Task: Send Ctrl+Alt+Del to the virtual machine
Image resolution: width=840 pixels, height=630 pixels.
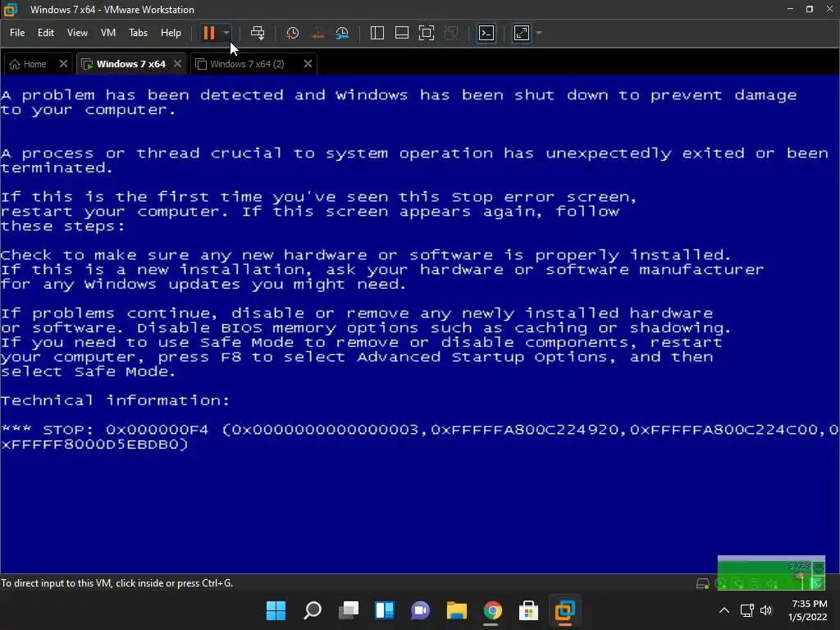Action: tap(258, 33)
